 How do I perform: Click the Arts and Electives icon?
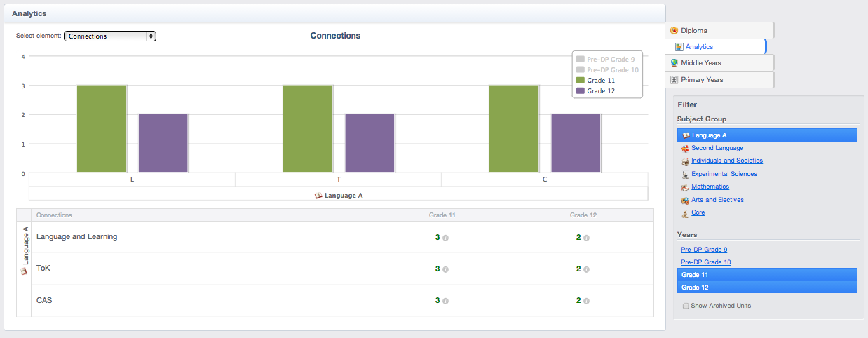pyautogui.click(x=685, y=201)
